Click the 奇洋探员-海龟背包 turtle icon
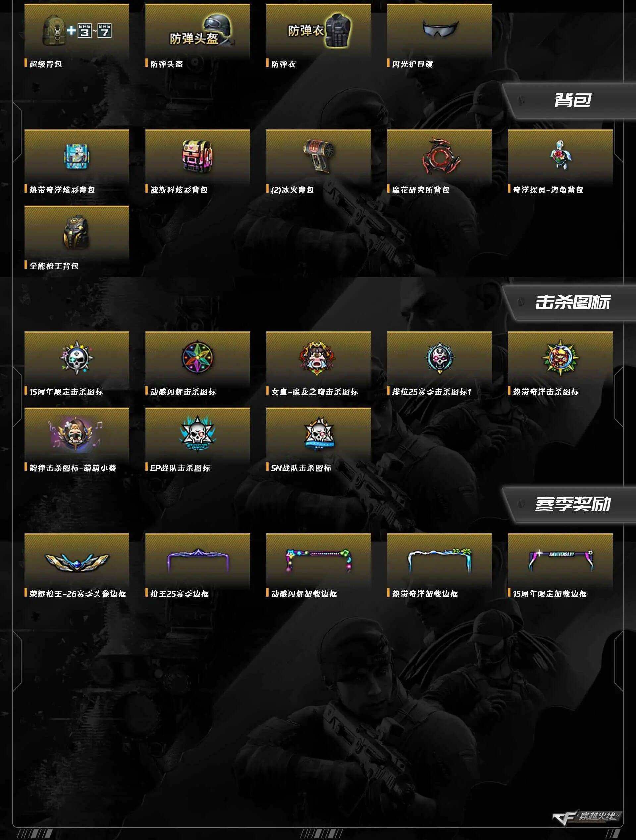The image size is (636, 840). (560, 155)
